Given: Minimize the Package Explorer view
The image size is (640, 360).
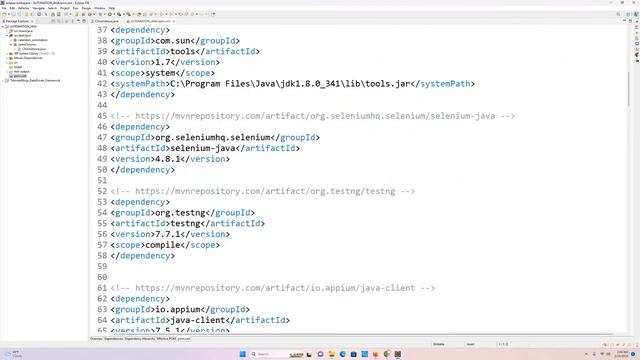Looking at the screenshot, I should click(x=79, y=21).
